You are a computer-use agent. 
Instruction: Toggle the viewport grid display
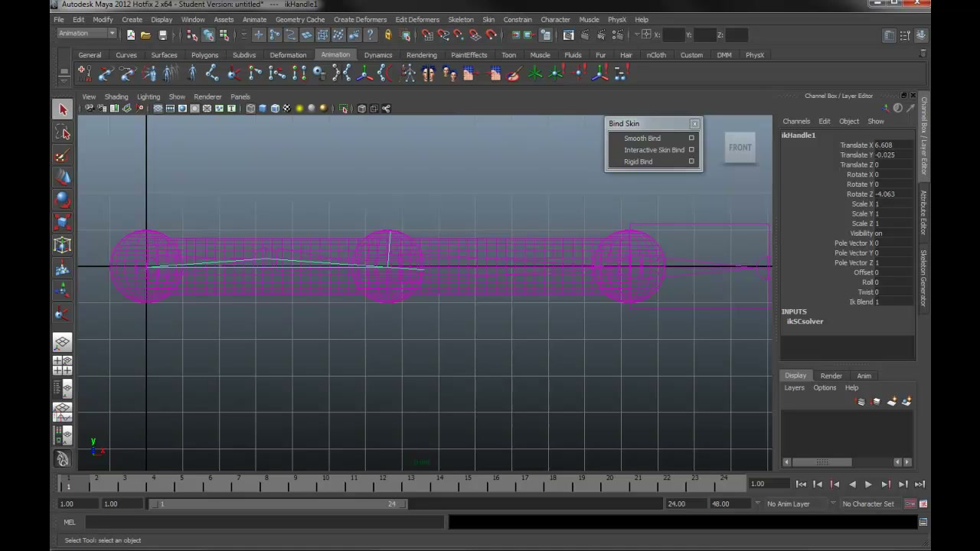pyautogui.click(x=158, y=109)
